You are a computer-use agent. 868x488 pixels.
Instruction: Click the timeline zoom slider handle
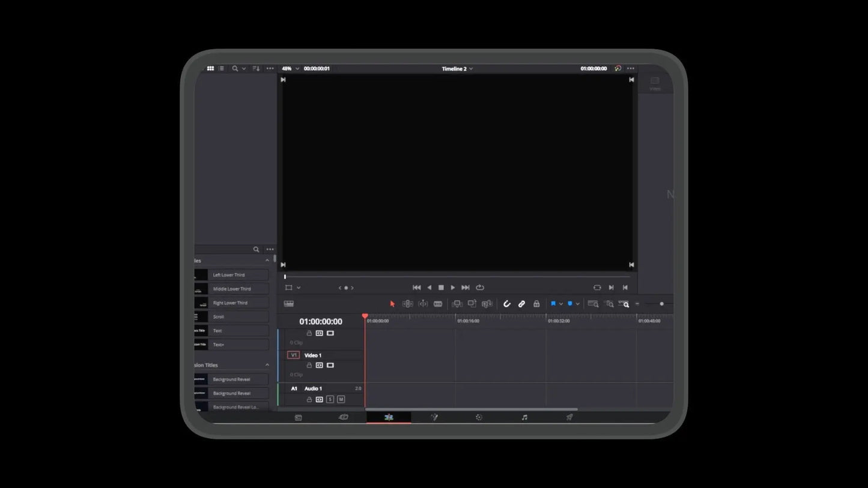(661, 304)
